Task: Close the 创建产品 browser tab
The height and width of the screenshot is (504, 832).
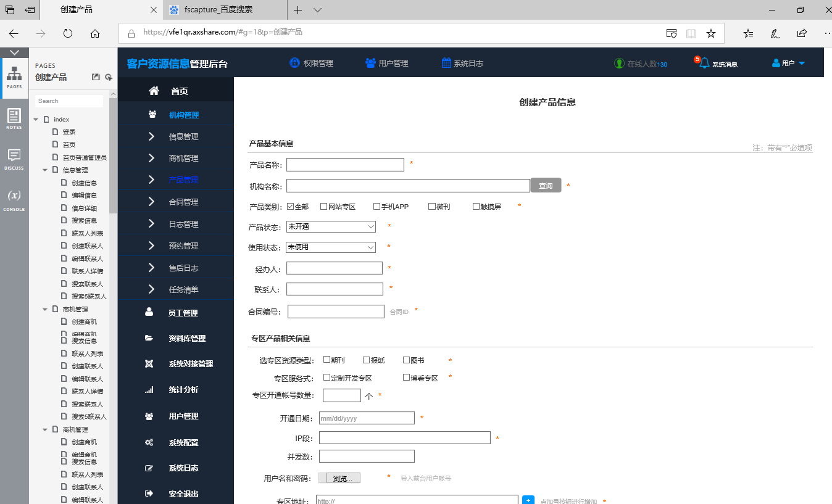Action: (154, 10)
